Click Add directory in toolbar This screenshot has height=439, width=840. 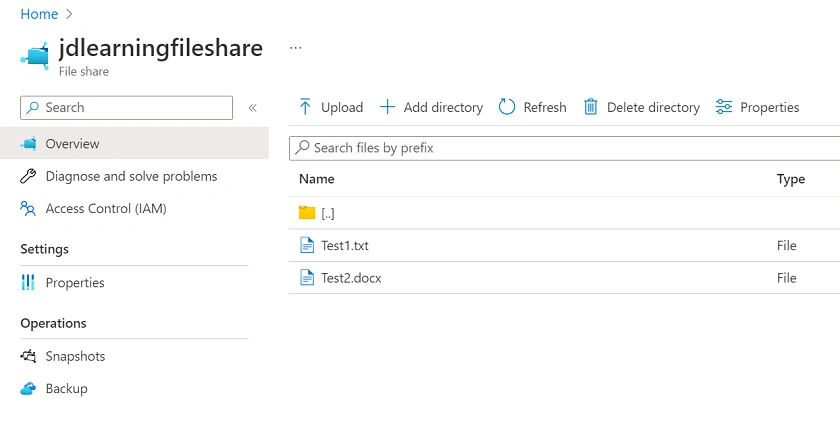point(431,107)
